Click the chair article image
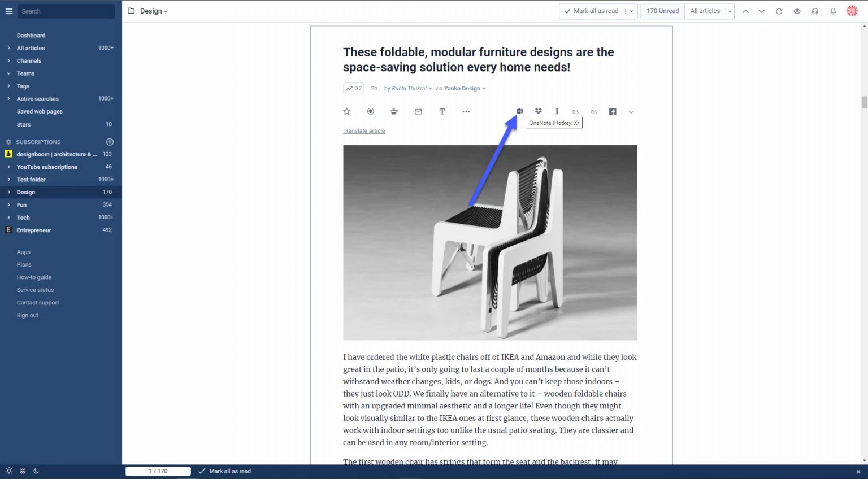The width and height of the screenshot is (868, 479). (x=490, y=242)
